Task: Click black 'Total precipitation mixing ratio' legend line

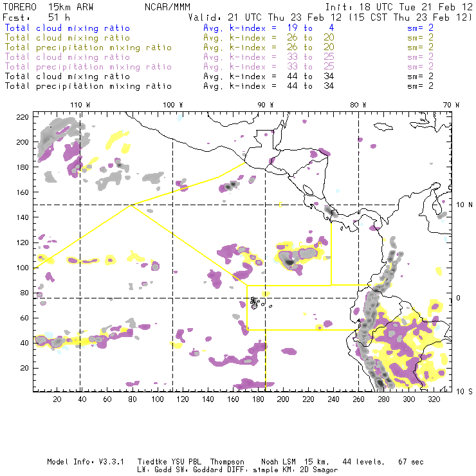Action: 88,86
